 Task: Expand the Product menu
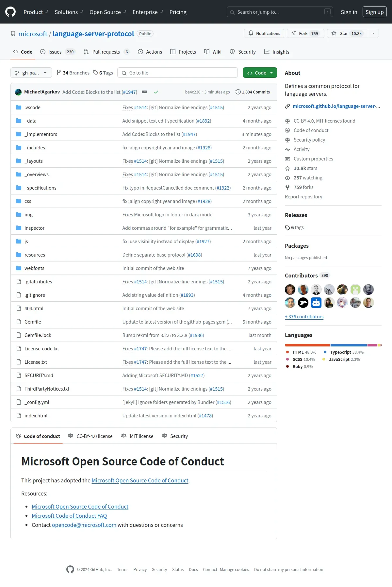(36, 12)
